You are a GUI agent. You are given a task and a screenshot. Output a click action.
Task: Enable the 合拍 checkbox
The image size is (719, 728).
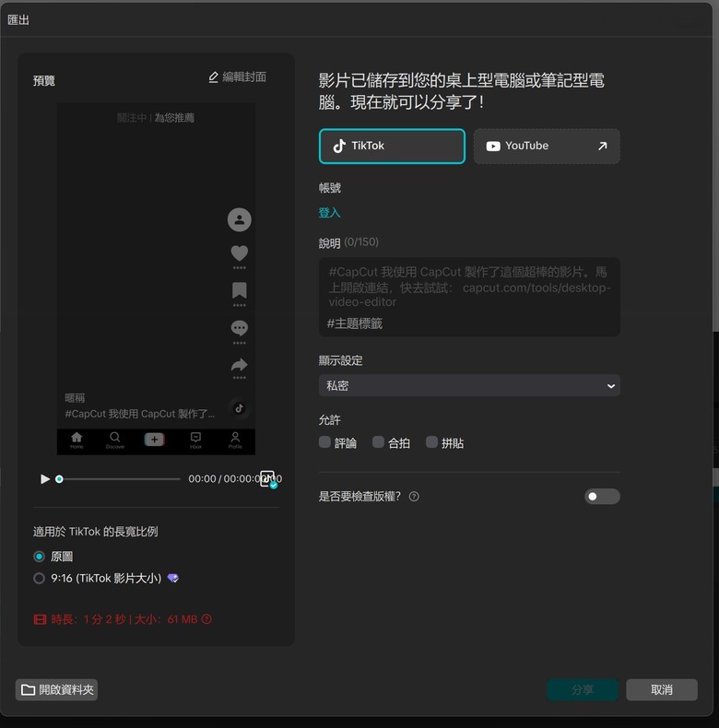tap(378, 442)
